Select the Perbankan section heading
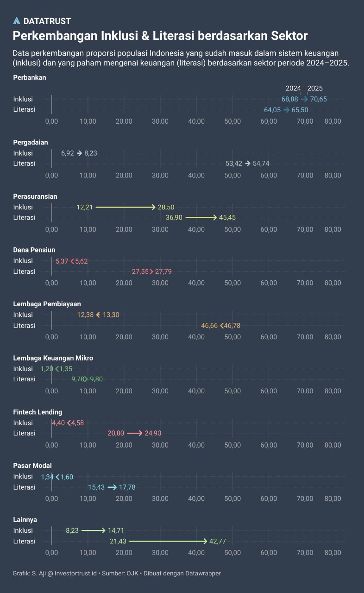The width and height of the screenshot is (364, 593). tap(30, 78)
